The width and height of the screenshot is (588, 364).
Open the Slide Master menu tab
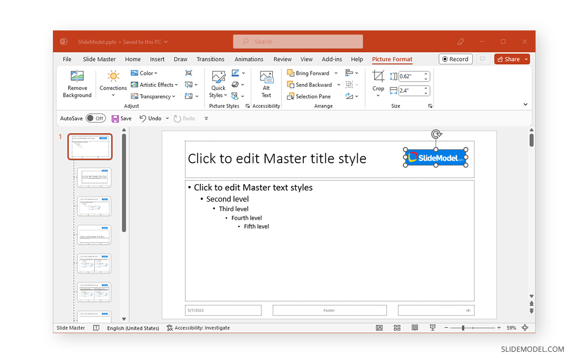tap(99, 59)
